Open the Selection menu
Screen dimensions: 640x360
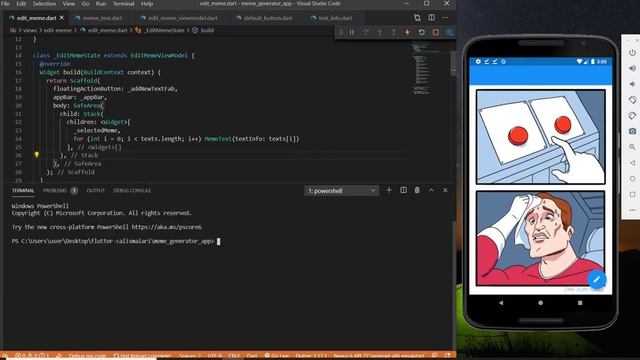point(44,4)
